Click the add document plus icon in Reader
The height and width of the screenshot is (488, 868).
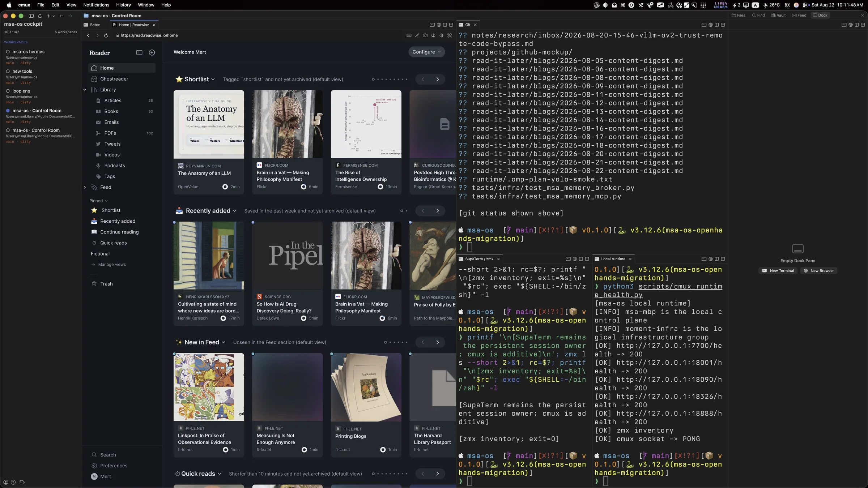[x=152, y=53]
